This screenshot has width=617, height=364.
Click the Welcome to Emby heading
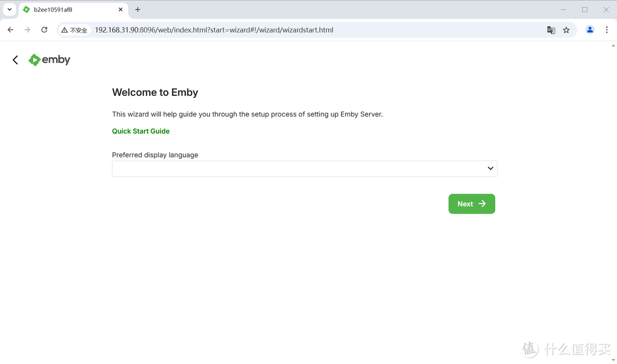click(x=155, y=93)
